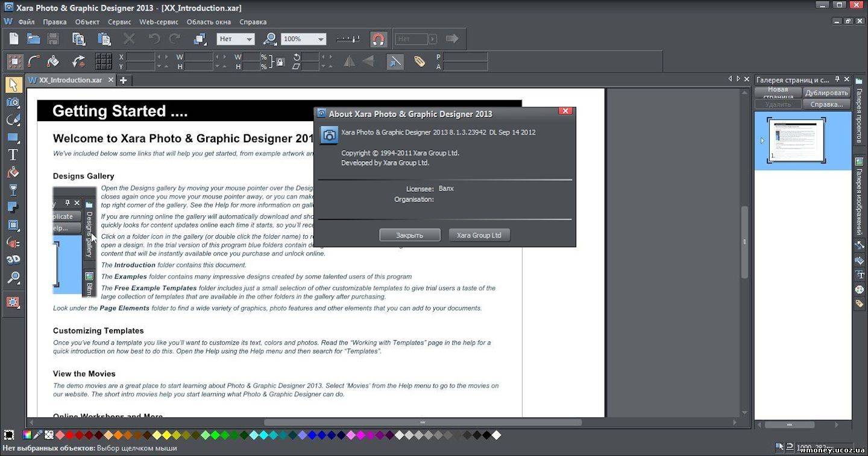Select the Selector arrow tool
This screenshot has width=868, height=456.
click(13, 84)
